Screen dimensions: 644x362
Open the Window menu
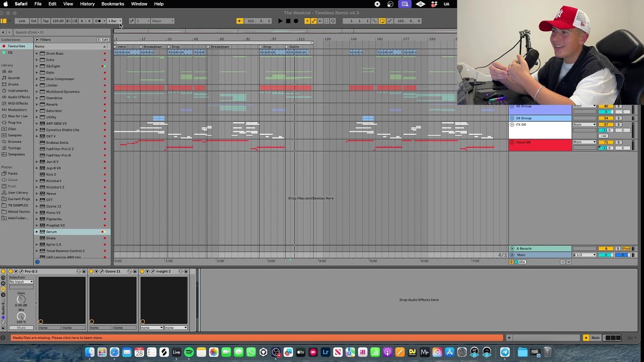(139, 4)
